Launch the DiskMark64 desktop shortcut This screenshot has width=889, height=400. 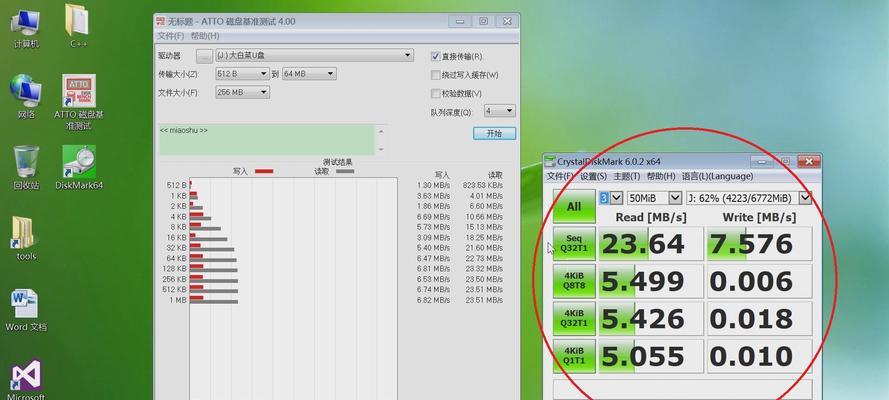(79, 168)
